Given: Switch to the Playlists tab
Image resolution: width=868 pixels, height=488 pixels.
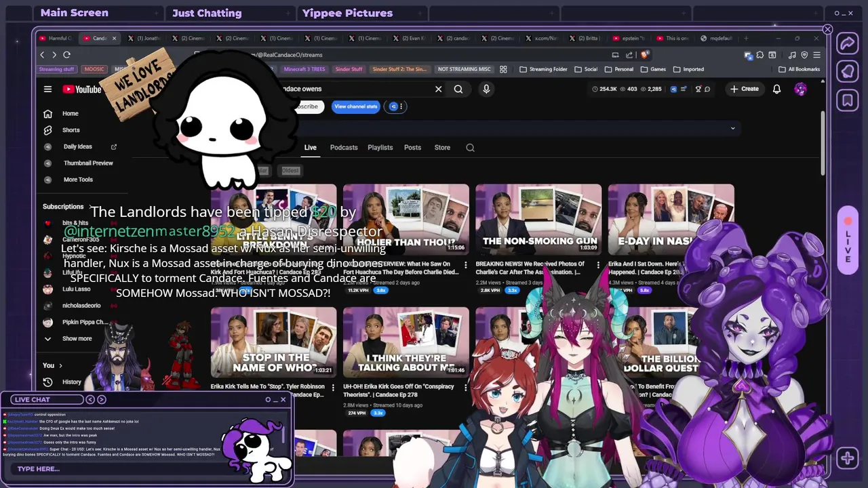Looking at the screenshot, I should coord(380,148).
